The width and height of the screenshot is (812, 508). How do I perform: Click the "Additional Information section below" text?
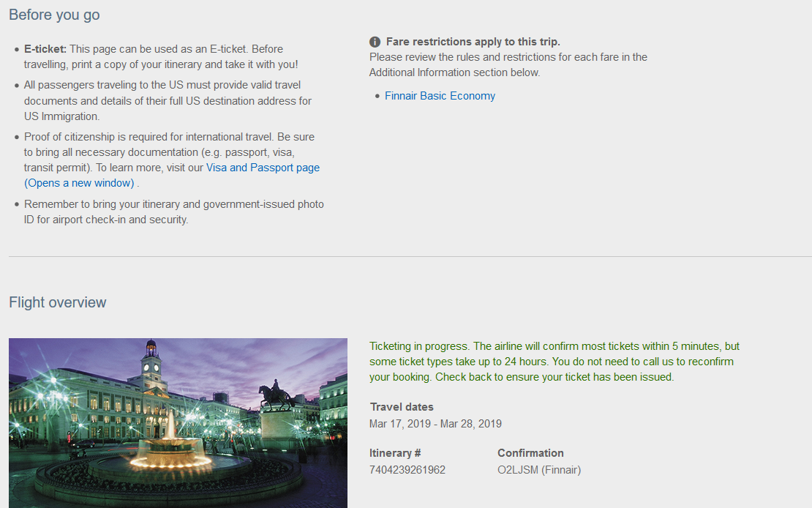click(454, 72)
